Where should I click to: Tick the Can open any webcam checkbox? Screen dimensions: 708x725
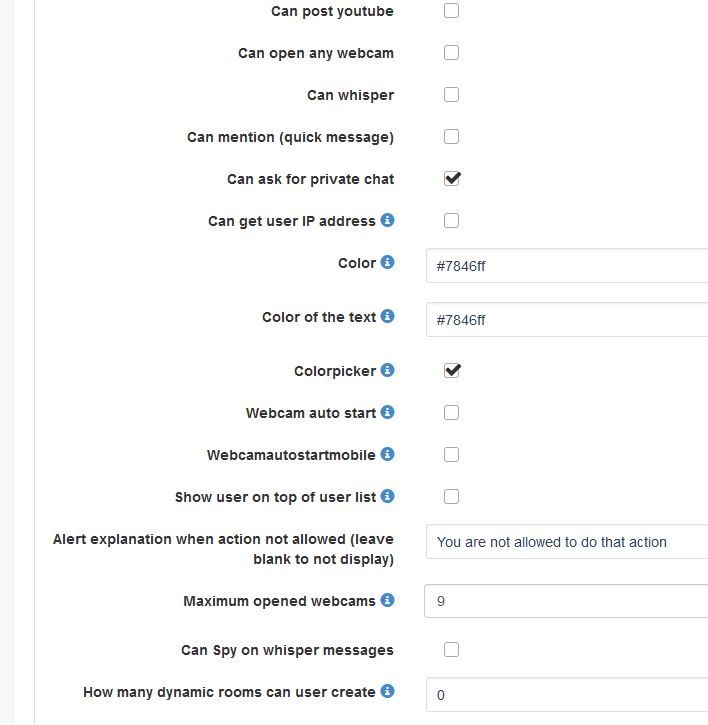(x=451, y=53)
